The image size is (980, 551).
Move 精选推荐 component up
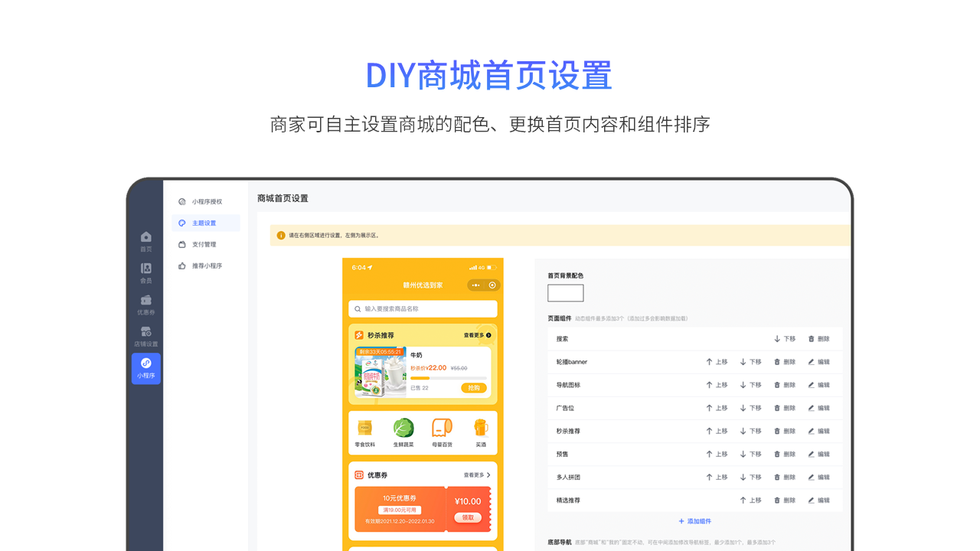[x=750, y=500]
